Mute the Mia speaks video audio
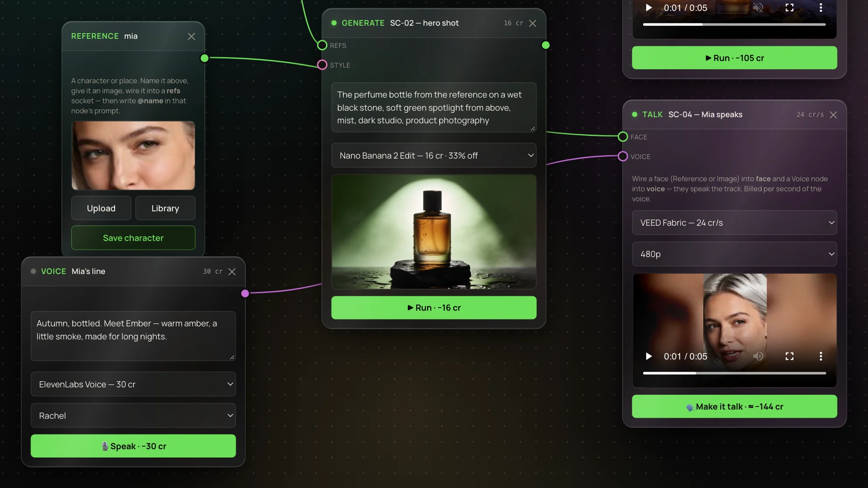 [x=758, y=356]
